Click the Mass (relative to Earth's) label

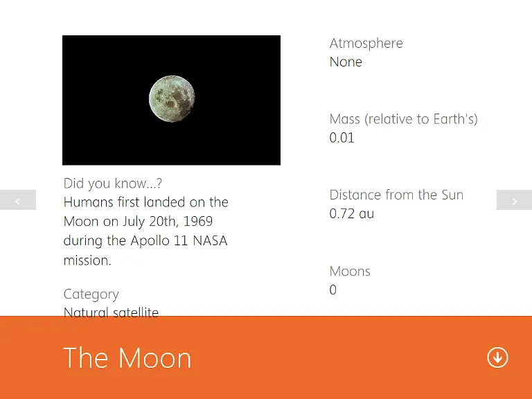tap(403, 119)
